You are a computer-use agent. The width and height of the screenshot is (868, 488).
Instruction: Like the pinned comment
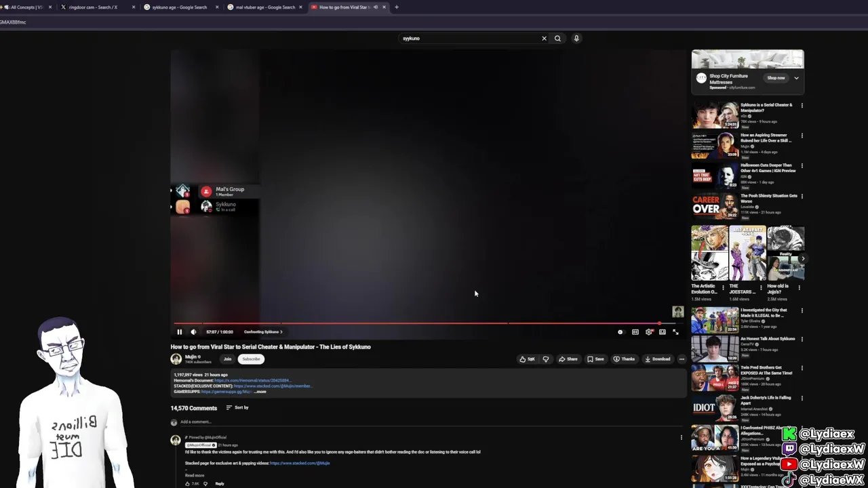click(188, 484)
